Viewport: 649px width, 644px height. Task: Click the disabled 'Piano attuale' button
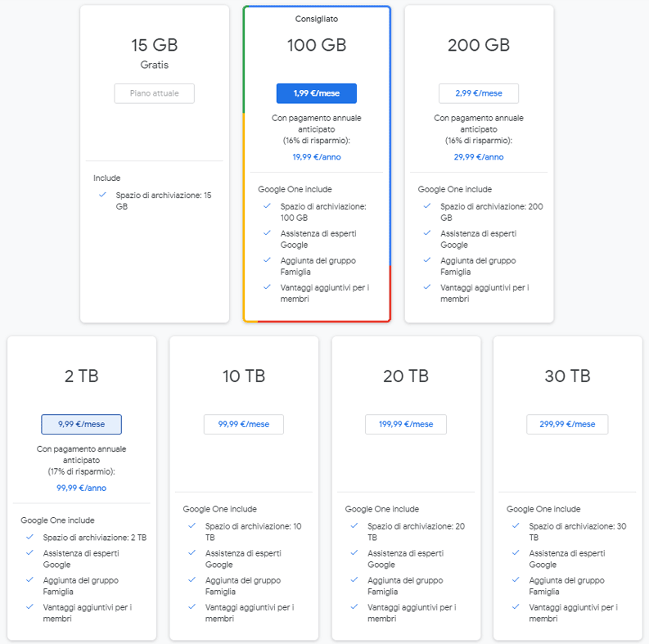click(x=154, y=93)
